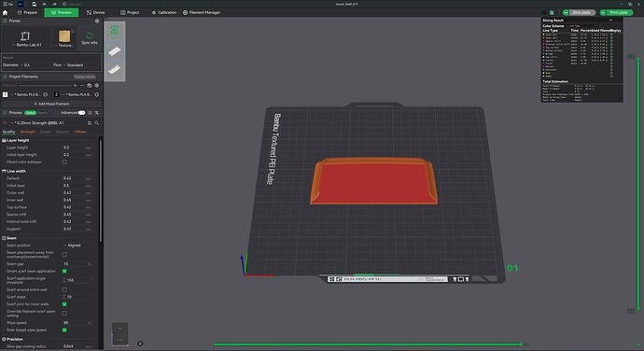Select Global process mode
Viewport: 644px width, 351px height.
tap(30, 113)
